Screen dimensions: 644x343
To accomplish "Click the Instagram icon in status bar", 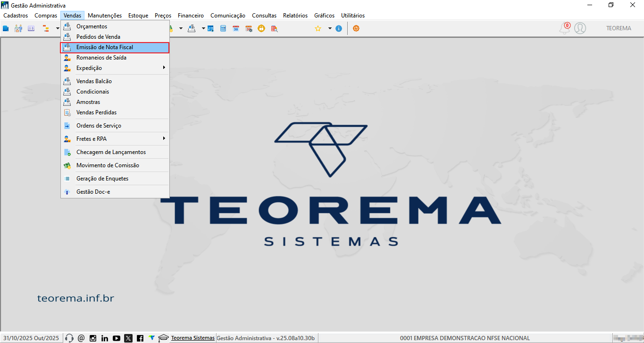I will pos(93,338).
